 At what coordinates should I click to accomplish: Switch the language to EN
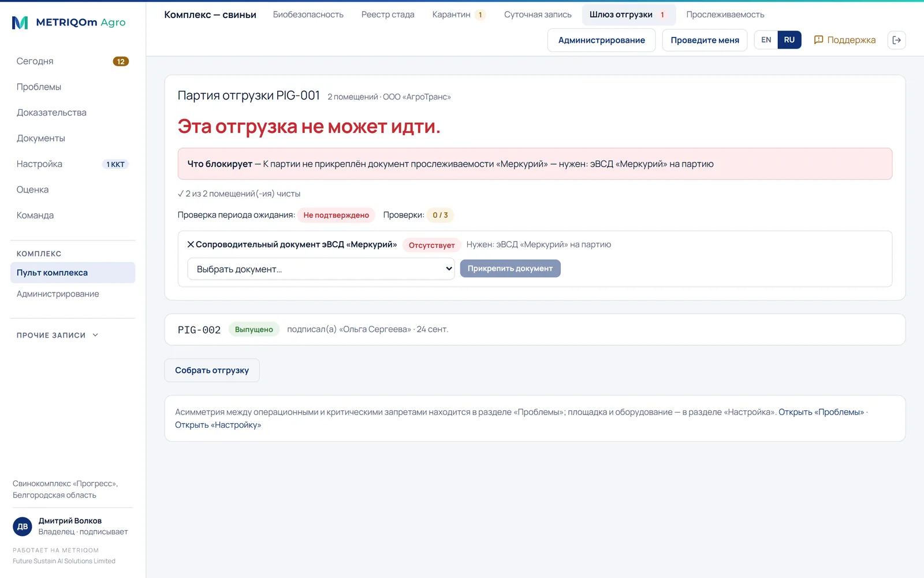[x=766, y=40]
